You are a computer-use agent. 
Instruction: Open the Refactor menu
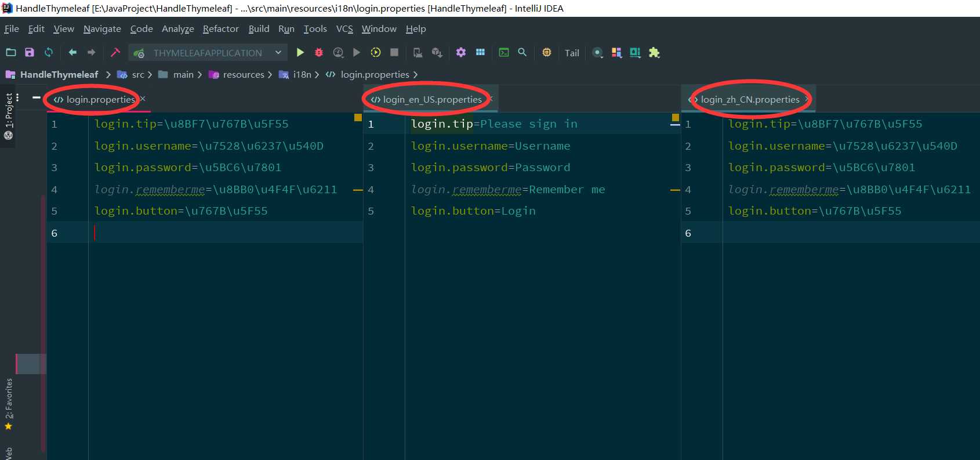220,28
